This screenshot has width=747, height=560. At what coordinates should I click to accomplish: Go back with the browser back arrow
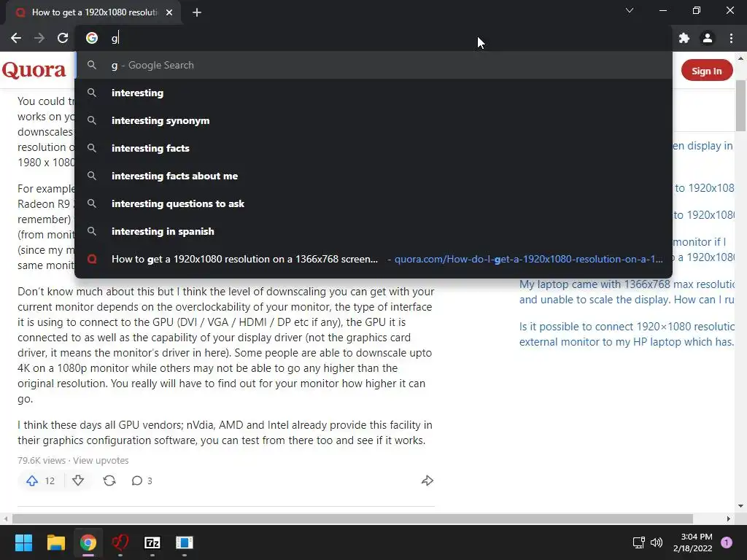click(16, 38)
